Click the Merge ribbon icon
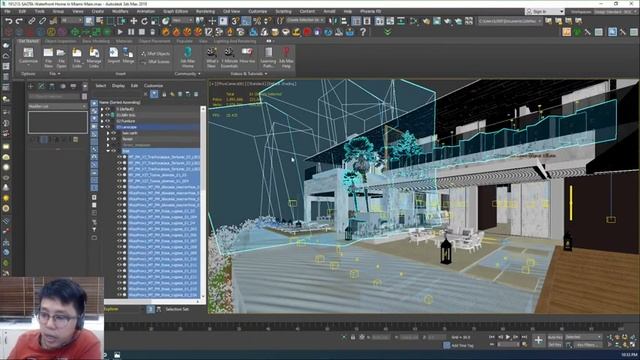The image size is (640, 360). [x=128, y=56]
